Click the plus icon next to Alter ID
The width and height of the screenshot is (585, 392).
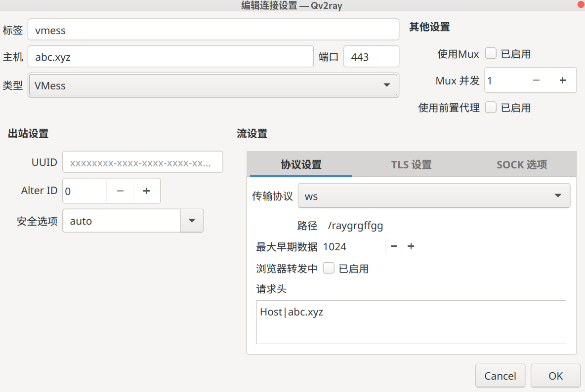tap(146, 191)
